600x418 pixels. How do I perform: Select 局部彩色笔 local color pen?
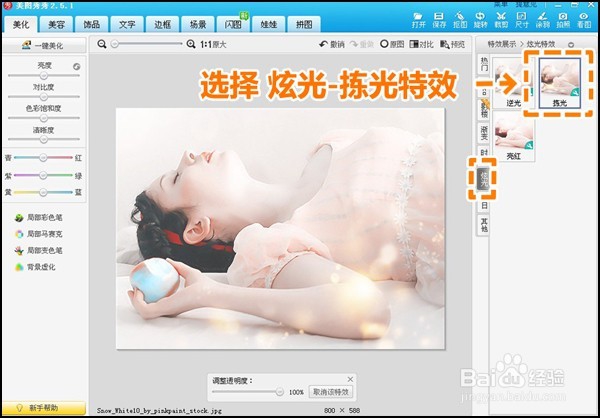click(x=38, y=218)
